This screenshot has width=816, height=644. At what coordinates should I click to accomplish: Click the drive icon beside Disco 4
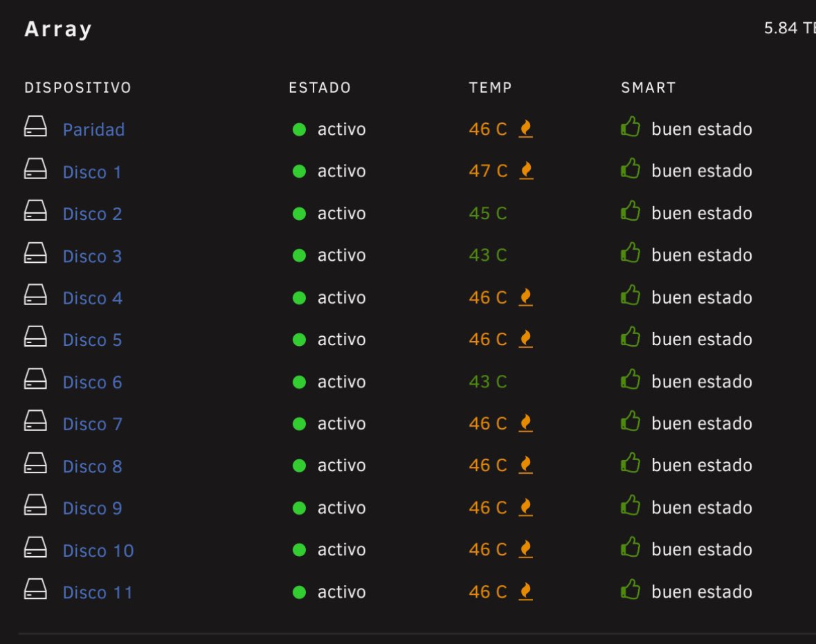point(35,295)
